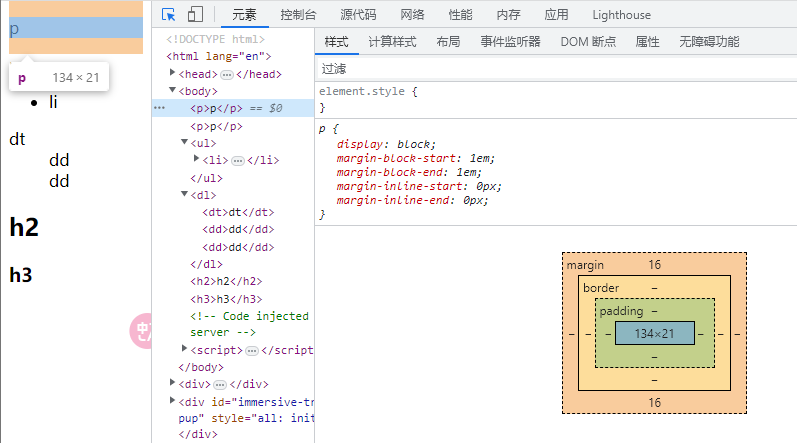The width and height of the screenshot is (797, 443).
Task: Toggle the device toolbar icon
Action: 195,15
